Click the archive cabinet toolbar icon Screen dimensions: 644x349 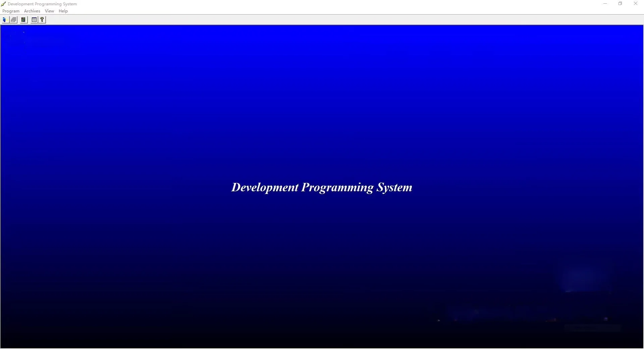pyautogui.click(x=23, y=20)
